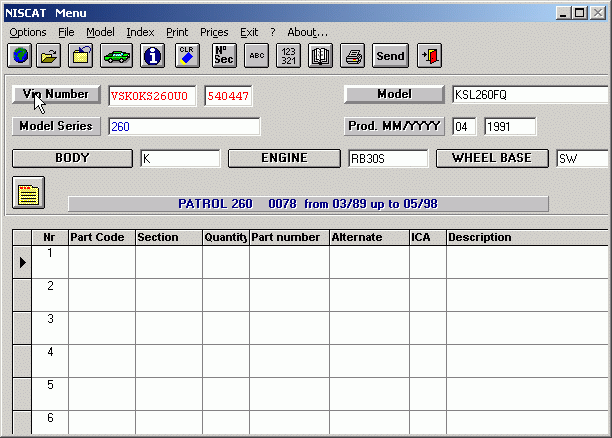
Task: Open the Options menu
Action: 28,32
